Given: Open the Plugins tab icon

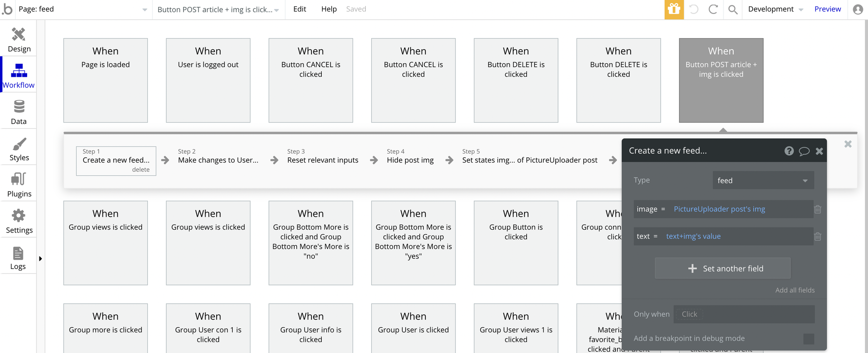Looking at the screenshot, I should [19, 179].
